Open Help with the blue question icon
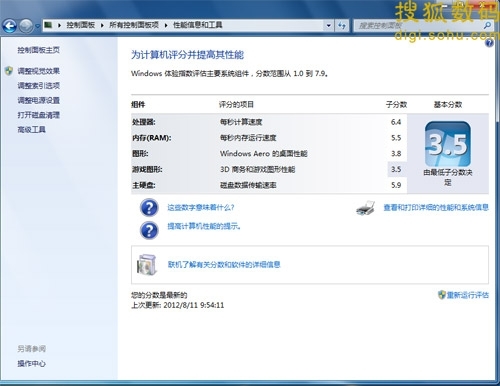The height and width of the screenshot is (386, 500). click(489, 43)
